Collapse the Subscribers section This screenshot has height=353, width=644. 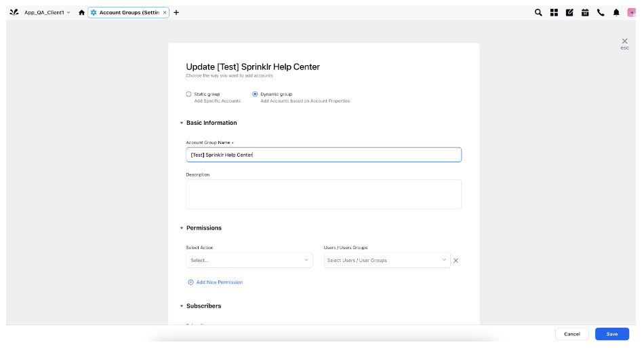pyautogui.click(x=182, y=306)
